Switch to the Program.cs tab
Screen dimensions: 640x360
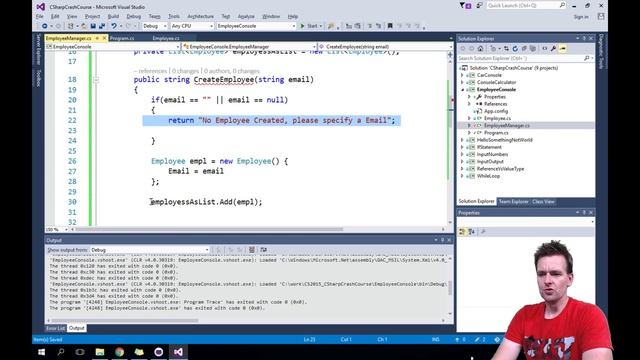tap(122, 38)
